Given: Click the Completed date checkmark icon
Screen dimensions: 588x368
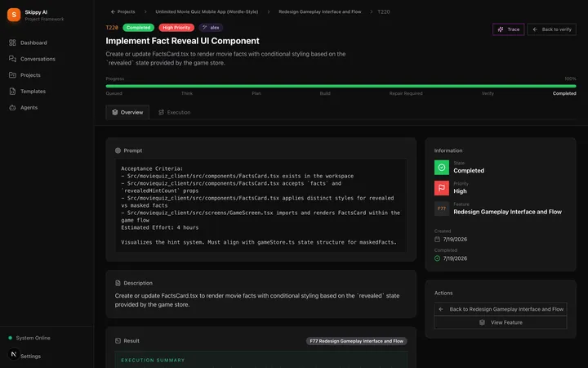Looking at the screenshot, I should tap(437, 258).
